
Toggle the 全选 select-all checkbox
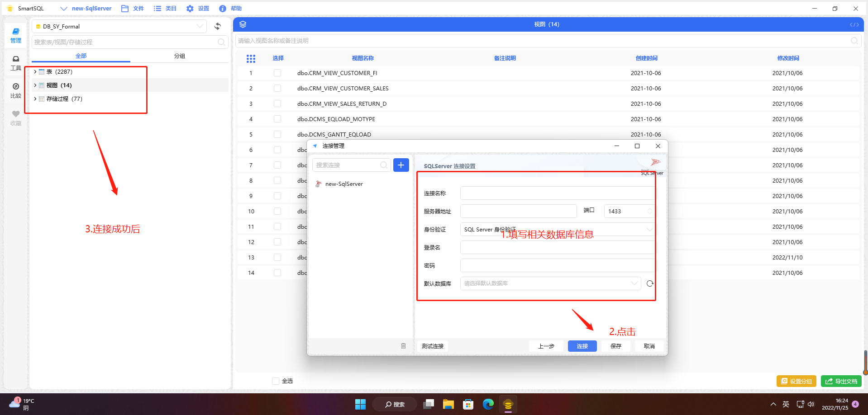click(276, 381)
